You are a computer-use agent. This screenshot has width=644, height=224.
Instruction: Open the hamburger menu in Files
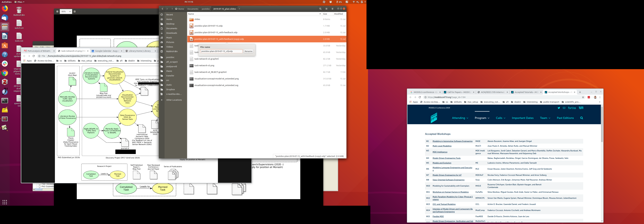(x=332, y=9)
